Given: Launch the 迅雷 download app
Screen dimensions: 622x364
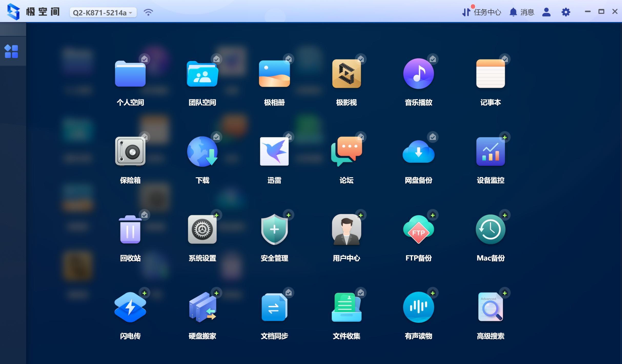Looking at the screenshot, I should click(274, 152).
